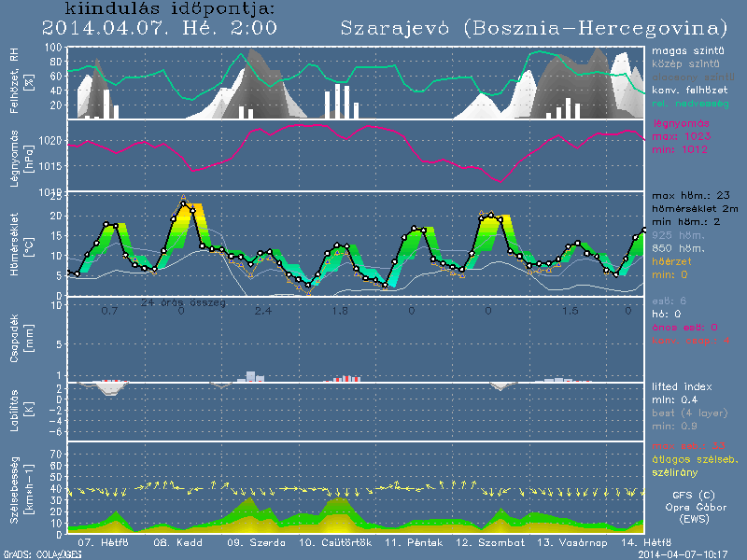
Task: Click the 'átlagos szélseb.' legend text
Action: coord(693,460)
